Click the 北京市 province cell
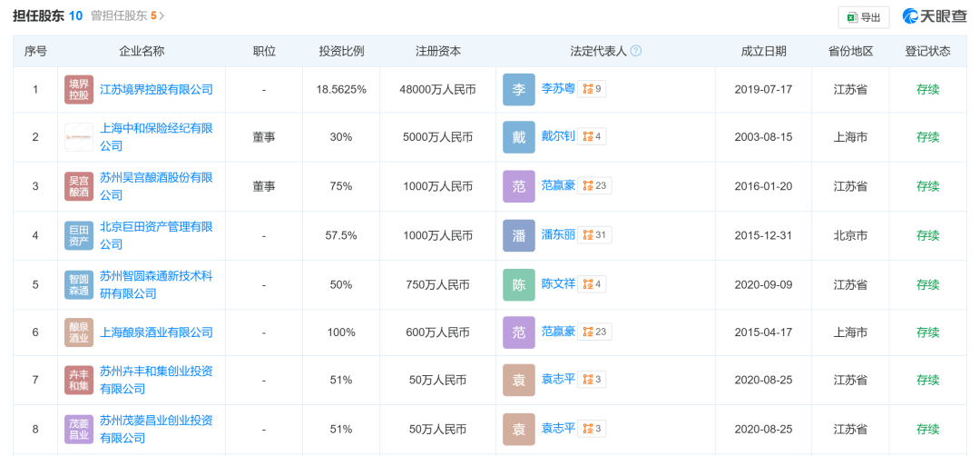 click(850, 235)
